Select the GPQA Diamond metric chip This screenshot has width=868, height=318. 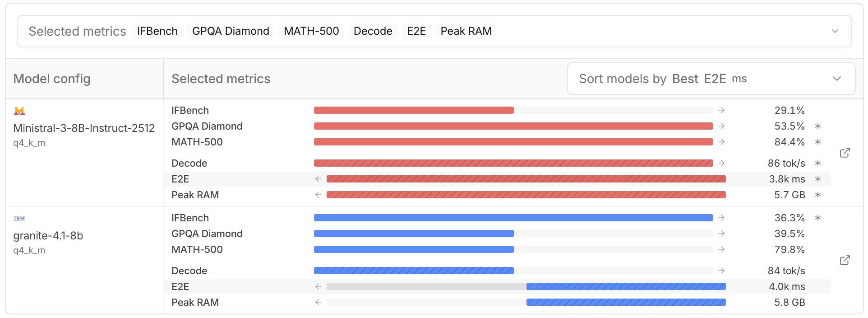(231, 31)
